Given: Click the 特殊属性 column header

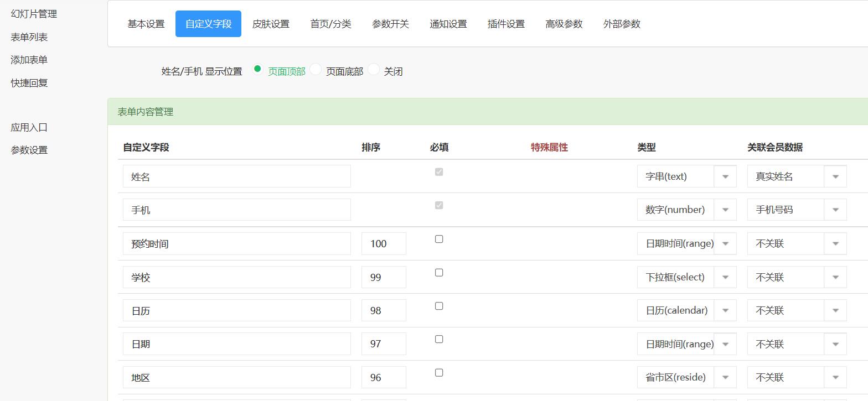Looking at the screenshot, I should click(549, 147).
